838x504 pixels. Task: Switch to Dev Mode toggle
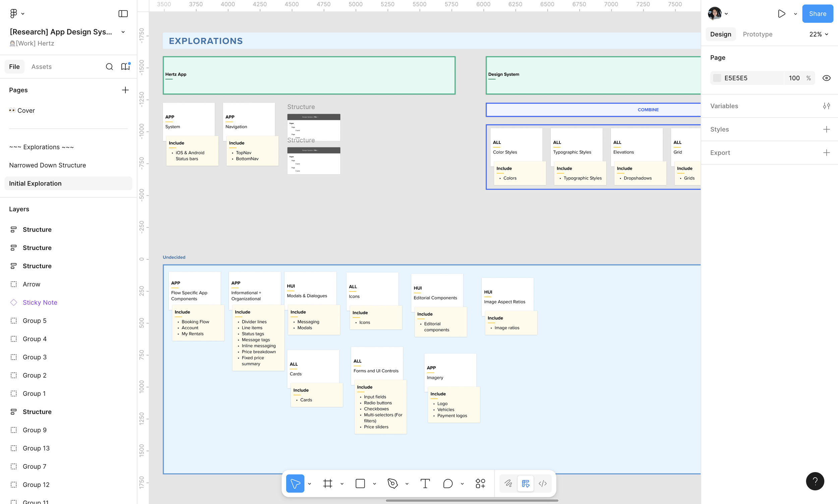tap(543, 483)
